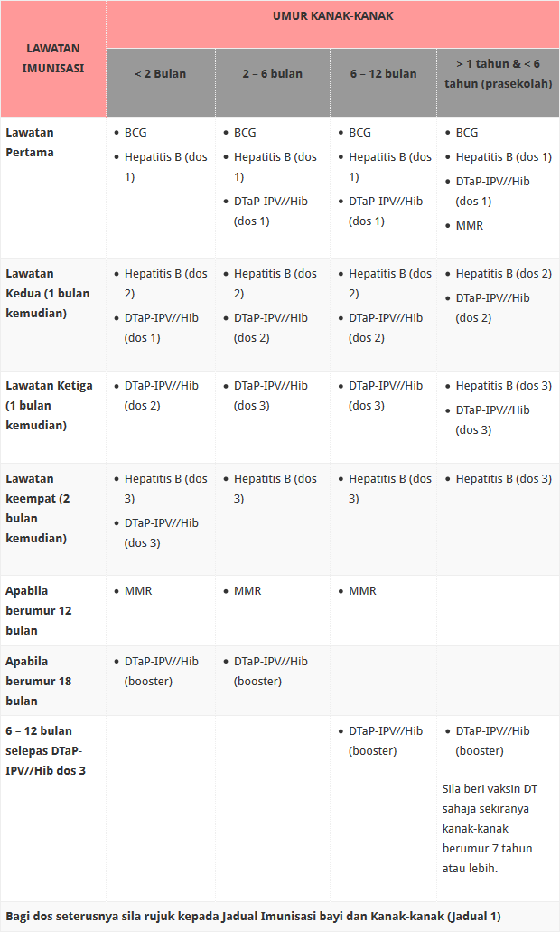Click the 'Apabila berumur 12 bulan' row label
Screen dimensions: 560x932
coord(39,610)
